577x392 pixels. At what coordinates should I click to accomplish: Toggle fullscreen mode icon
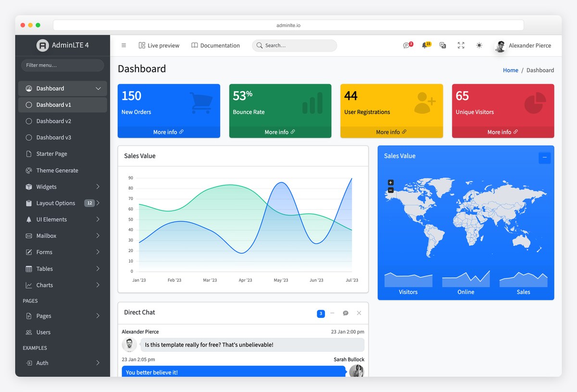(461, 45)
